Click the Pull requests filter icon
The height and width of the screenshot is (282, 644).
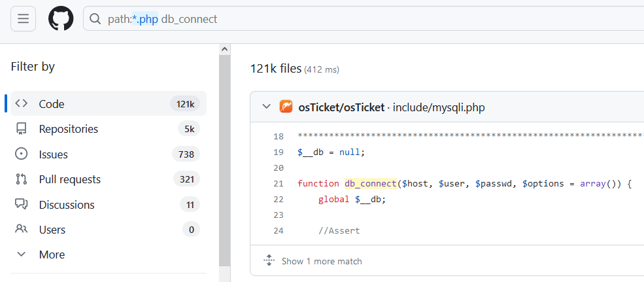[22, 179]
